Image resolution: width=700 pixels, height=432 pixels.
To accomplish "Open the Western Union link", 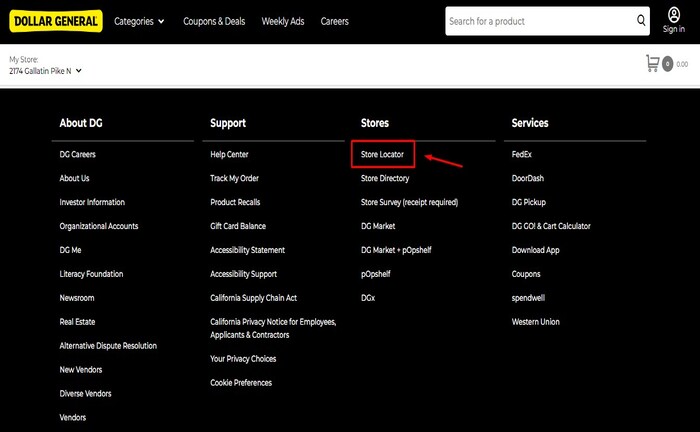I will coord(535,322).
